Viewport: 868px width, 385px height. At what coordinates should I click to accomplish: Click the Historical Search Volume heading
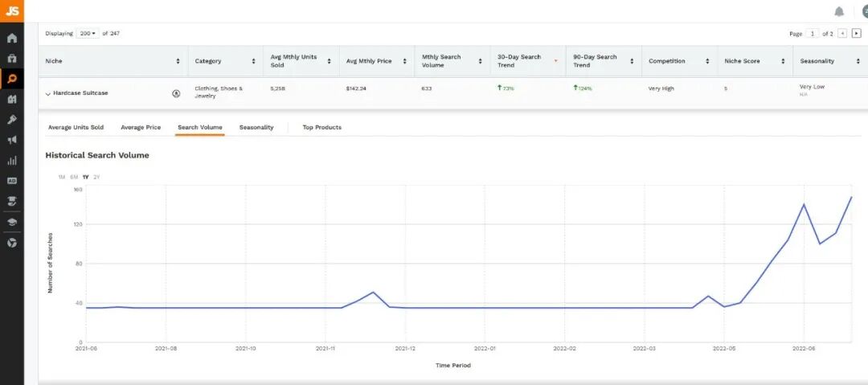click(x=97, y=156)
